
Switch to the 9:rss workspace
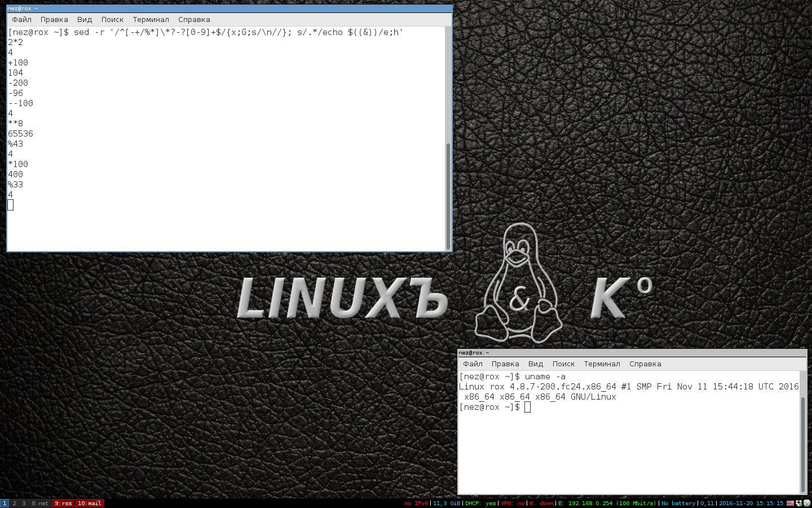(63, 503)
